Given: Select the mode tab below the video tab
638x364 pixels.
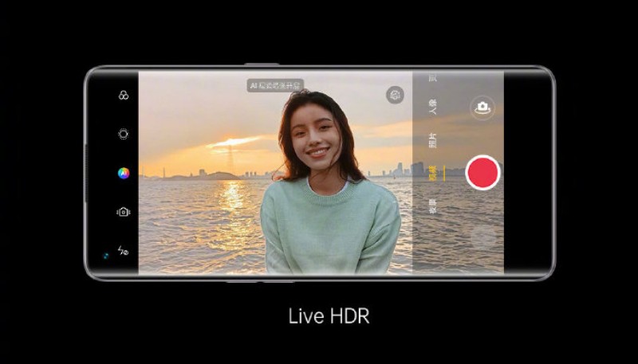Looking at the screenshot, I should point(433,206).
